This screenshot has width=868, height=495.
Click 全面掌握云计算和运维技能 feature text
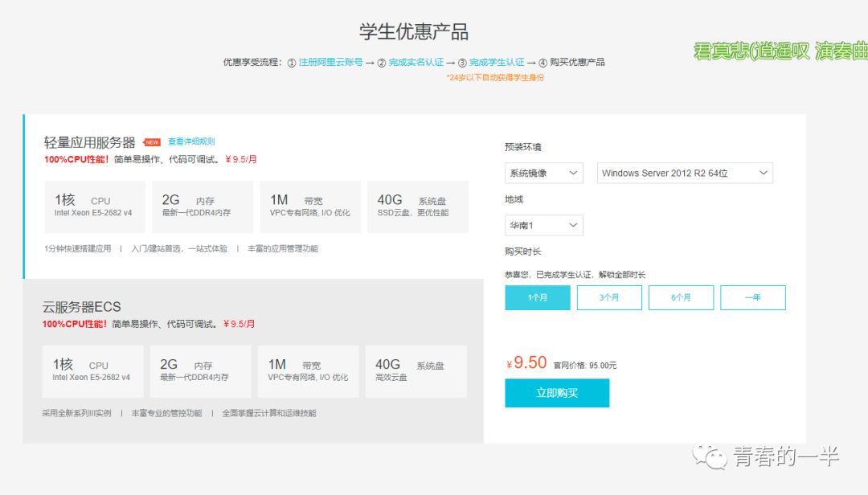269,413
